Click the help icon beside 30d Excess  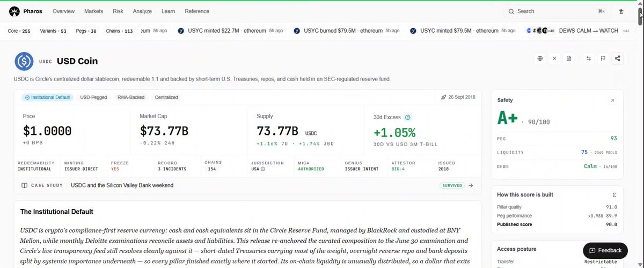(408, 117)
